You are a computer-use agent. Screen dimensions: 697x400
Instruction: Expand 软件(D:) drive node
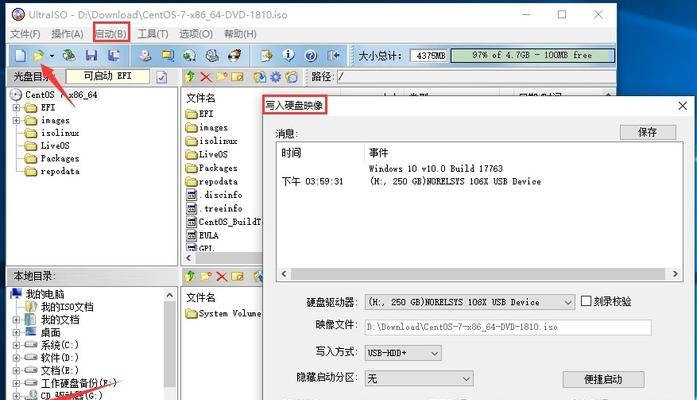16,357
